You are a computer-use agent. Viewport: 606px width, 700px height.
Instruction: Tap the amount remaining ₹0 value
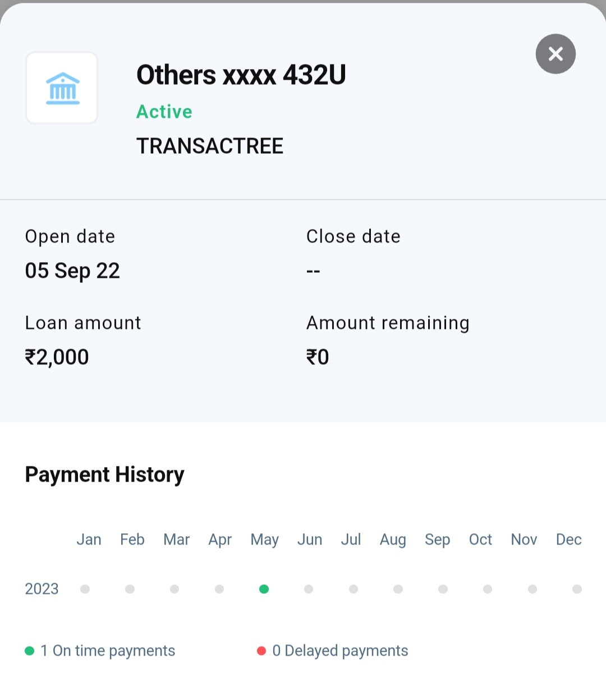[x=318, y=357]
